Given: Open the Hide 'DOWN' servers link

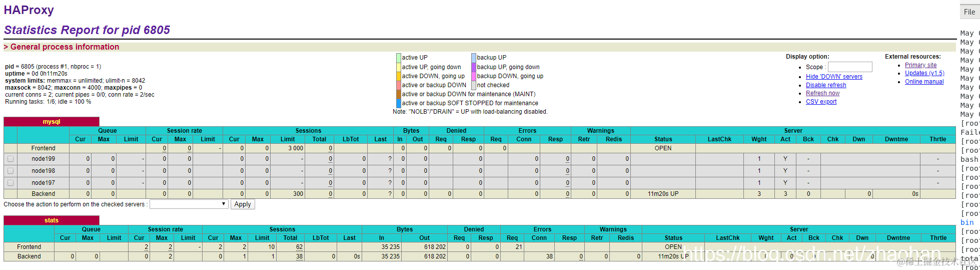Looking at the screenshot, I should click(834, 77).
